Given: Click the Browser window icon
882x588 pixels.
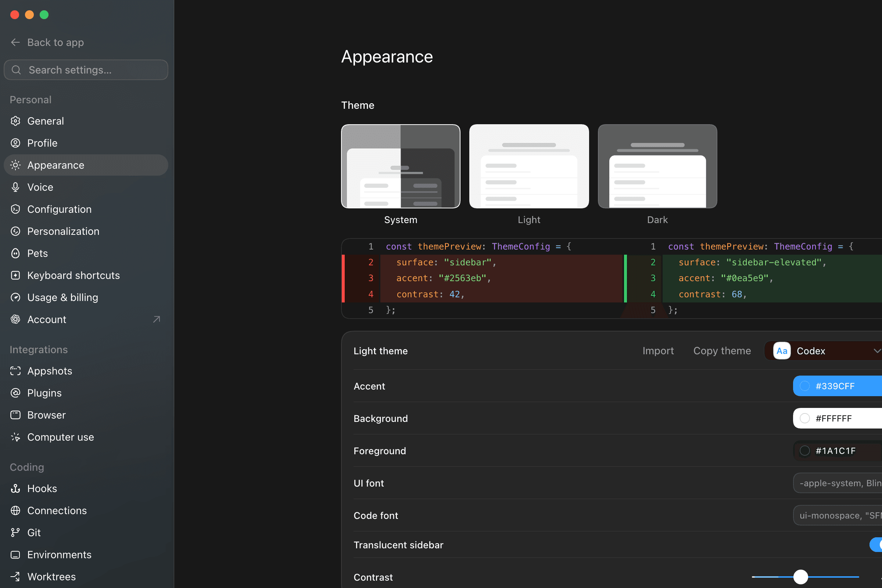Looking at the screenshot, I should coord(15,415).
